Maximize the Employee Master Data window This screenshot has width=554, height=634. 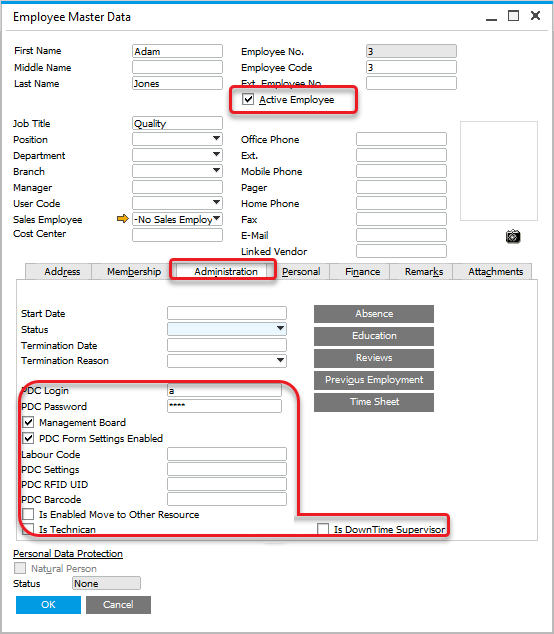pyautogui.click(x=513, y=16)
